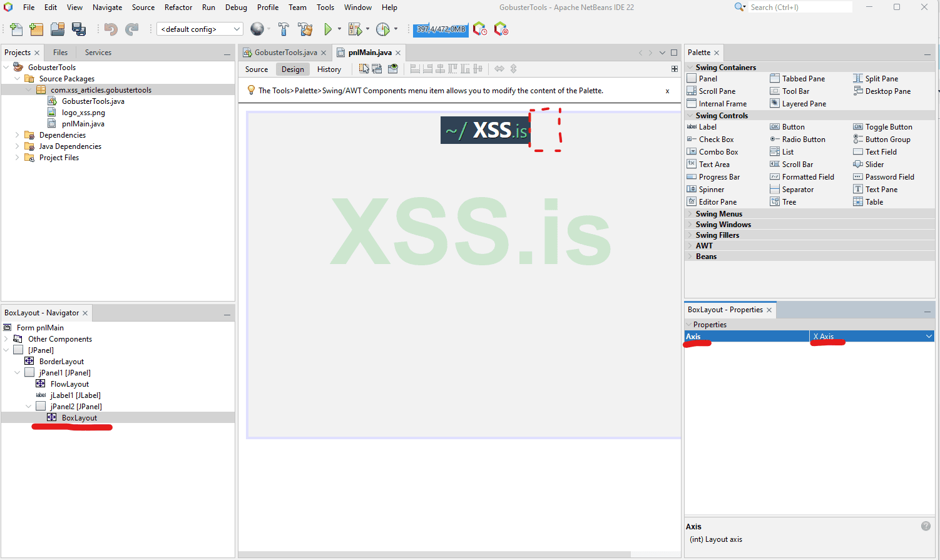Open the editor document list chevron
The height and width of the screenshot is (560, 940).
click(662, 53)
